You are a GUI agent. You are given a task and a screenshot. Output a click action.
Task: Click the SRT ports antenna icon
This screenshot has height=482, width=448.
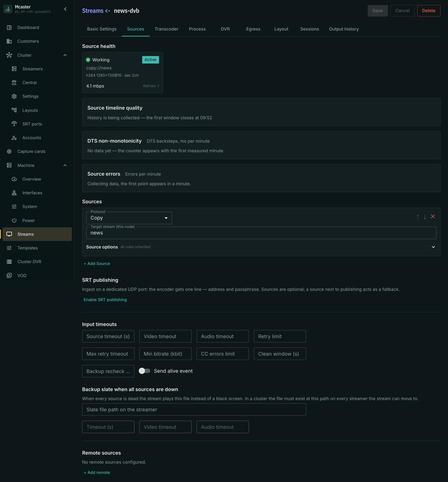[x=14, y=124]
